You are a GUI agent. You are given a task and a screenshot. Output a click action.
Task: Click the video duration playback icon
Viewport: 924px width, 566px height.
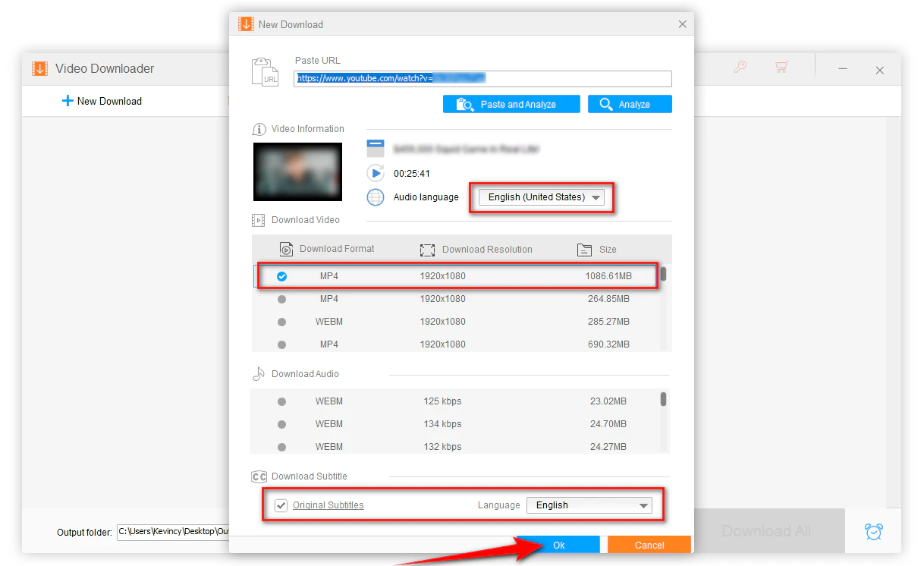tap(376, 173)
